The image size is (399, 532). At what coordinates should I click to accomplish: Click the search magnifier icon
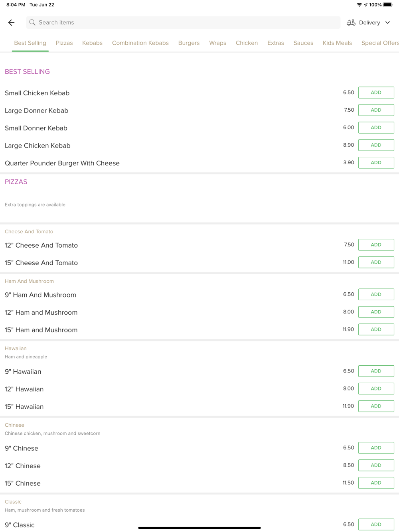click(x=32, y=23)
